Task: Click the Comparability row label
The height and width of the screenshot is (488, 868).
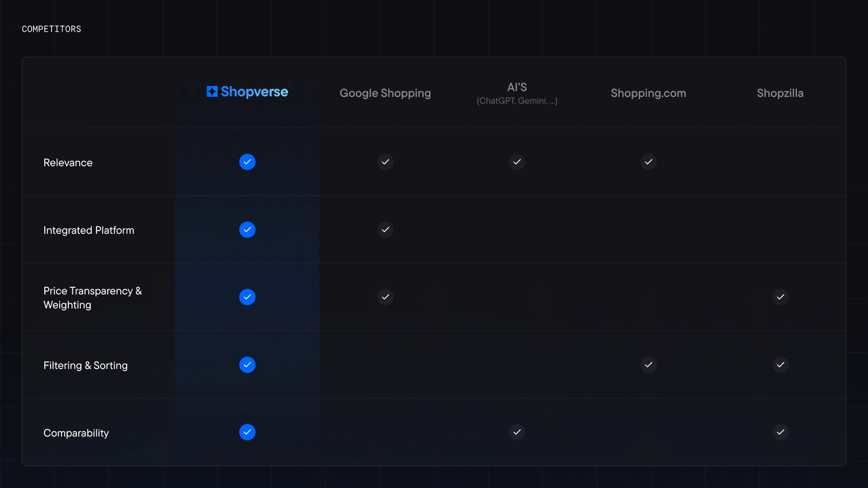Action: (76, 433)
